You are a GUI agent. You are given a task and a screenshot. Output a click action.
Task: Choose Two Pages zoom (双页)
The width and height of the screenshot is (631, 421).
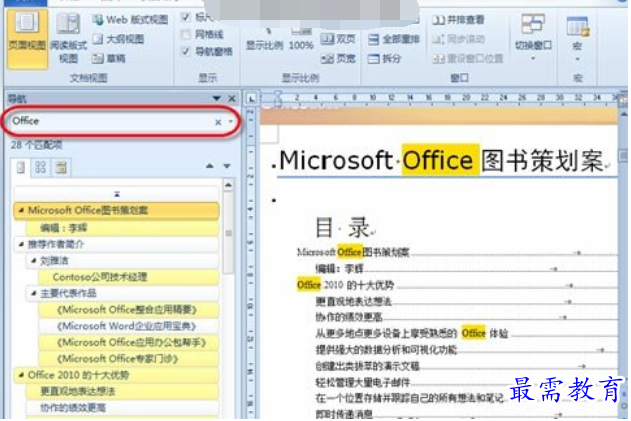[338, 39]
